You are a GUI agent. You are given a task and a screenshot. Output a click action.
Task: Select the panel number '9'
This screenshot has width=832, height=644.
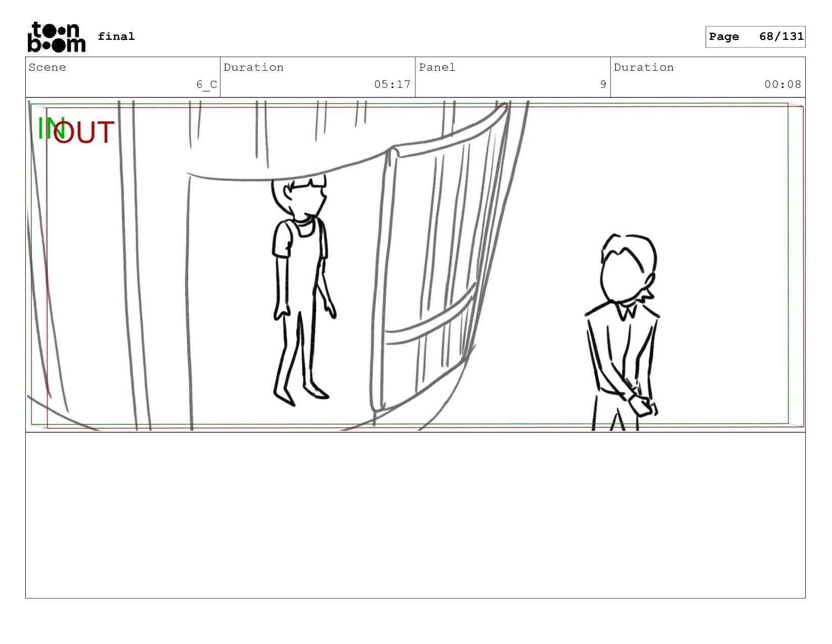tap(603, 84)
